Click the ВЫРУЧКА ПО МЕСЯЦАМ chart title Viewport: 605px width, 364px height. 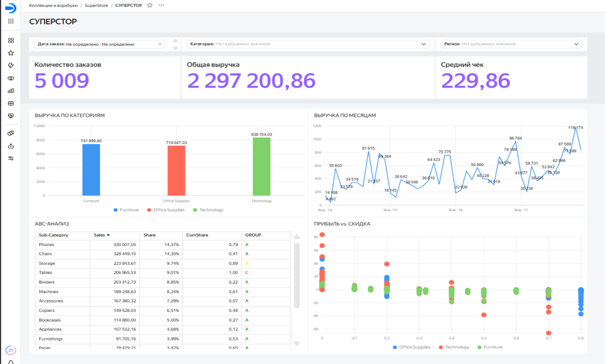click(345, 116)
